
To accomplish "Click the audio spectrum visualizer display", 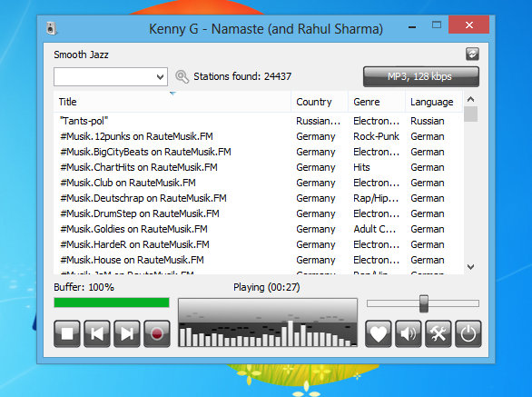I will (268, 323).
